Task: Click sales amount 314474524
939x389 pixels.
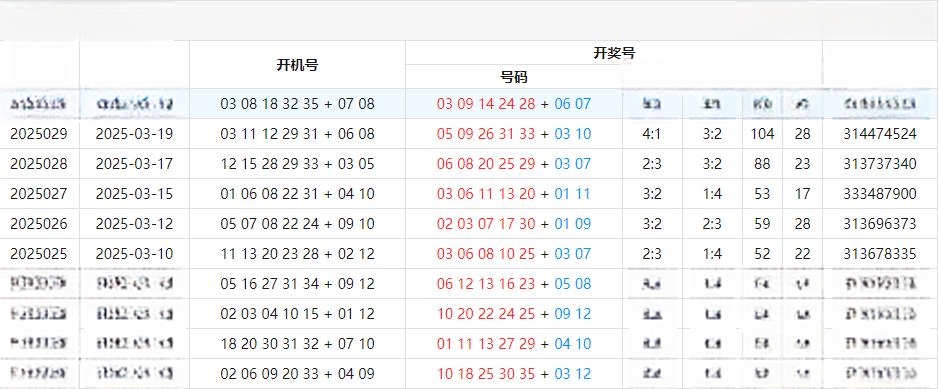Action: [880, 134]
